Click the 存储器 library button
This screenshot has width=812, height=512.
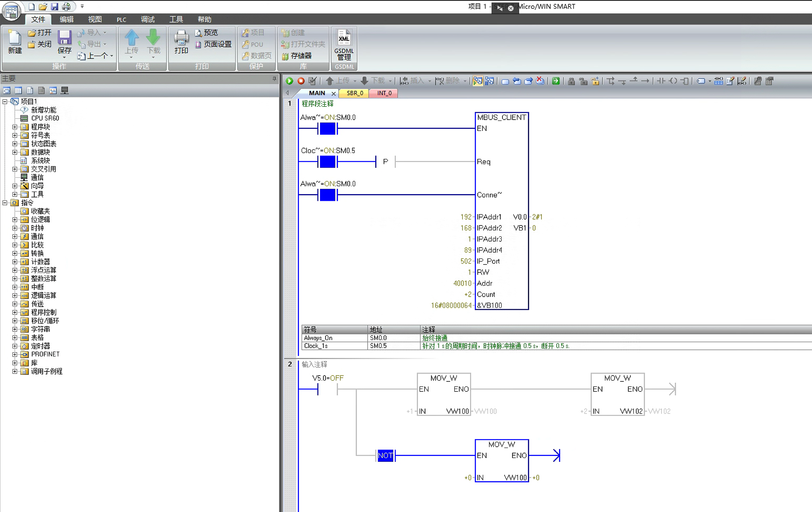click(297, 56)
